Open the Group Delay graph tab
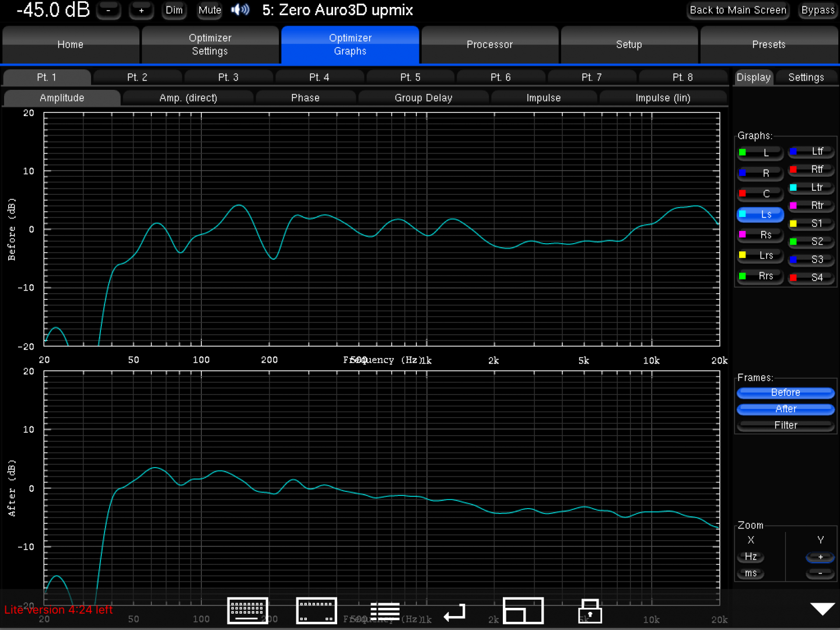The width and height of the screenshot is (840, 630). pos(423,98)
